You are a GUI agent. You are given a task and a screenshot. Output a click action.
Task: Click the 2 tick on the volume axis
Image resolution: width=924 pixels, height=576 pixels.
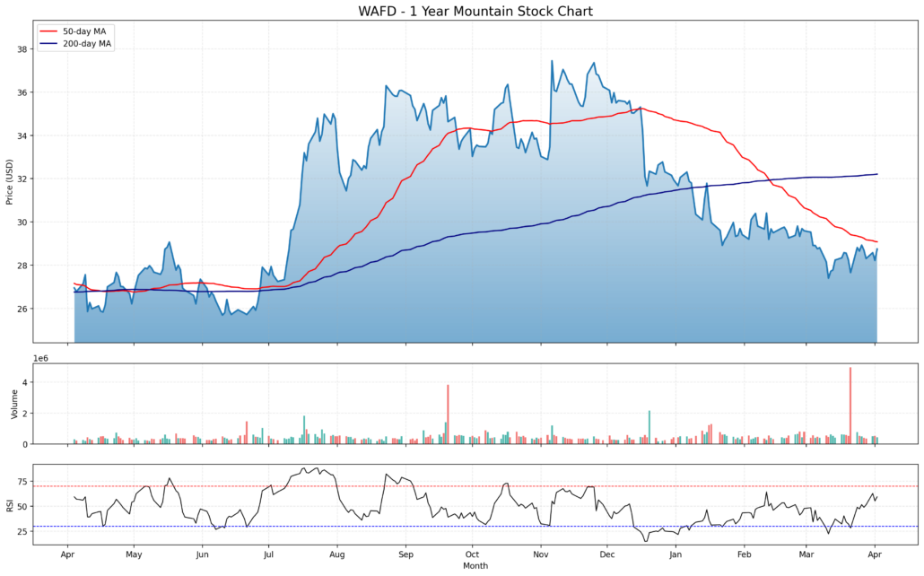pyautogui.click(x=25, y=414)
